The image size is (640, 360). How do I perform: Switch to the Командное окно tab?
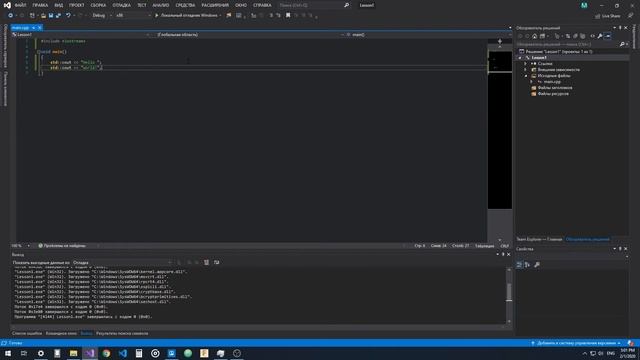tap(61, 333)
